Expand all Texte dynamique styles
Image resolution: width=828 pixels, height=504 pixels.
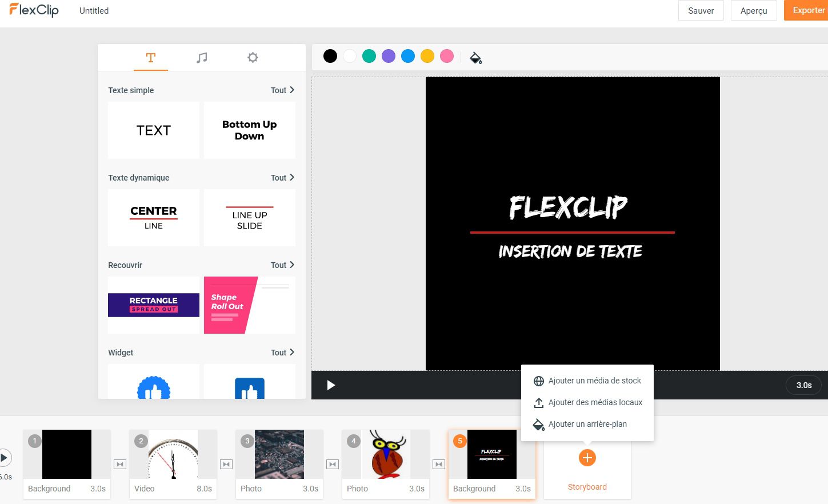[283, 178]
